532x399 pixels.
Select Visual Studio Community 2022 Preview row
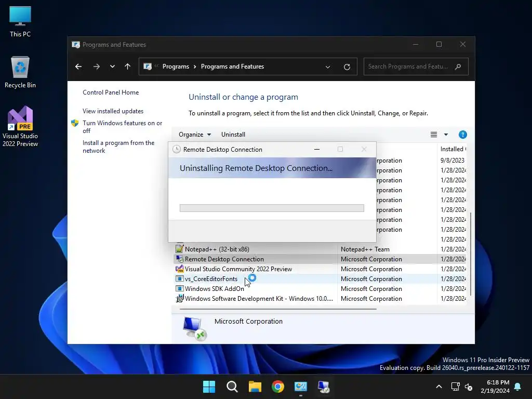tap(320, 269)
